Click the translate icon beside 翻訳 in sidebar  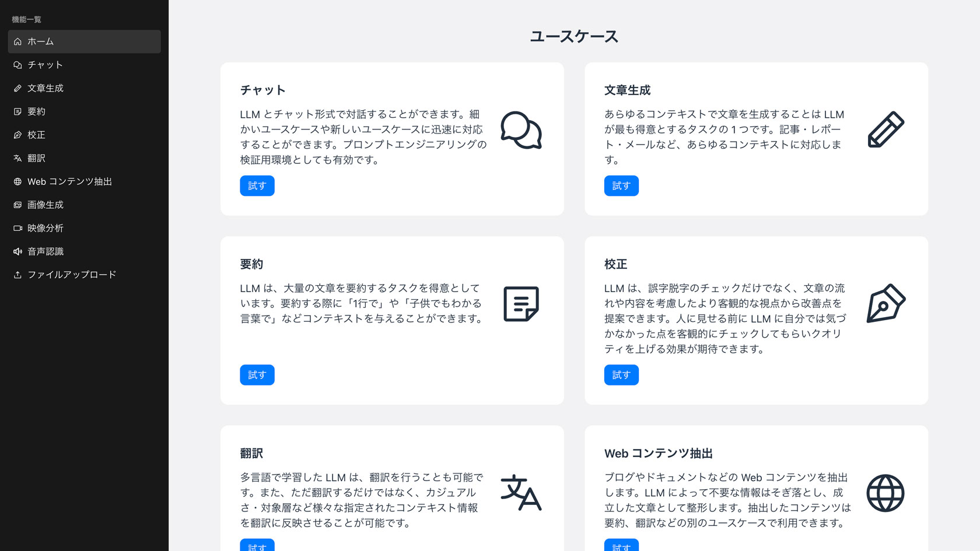17,158
